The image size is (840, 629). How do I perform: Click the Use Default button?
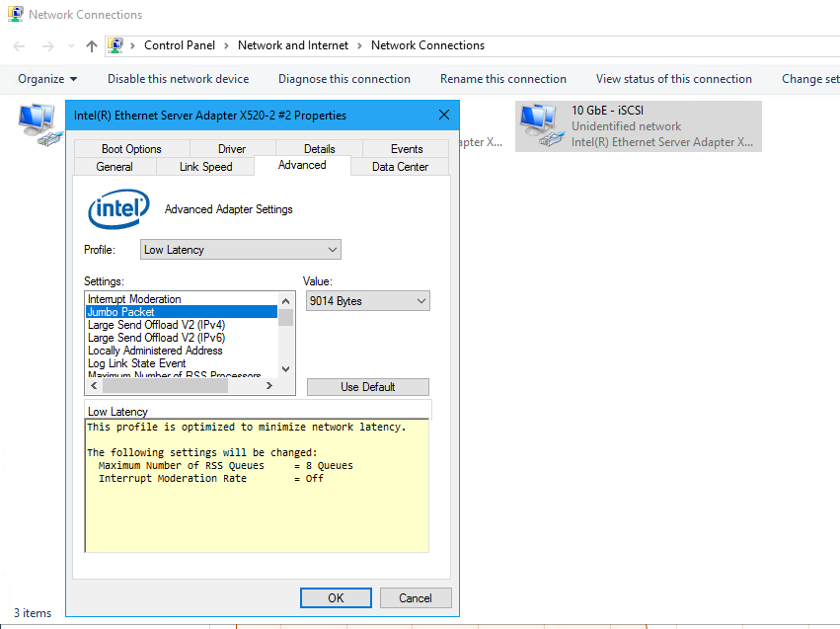(367, 387)
